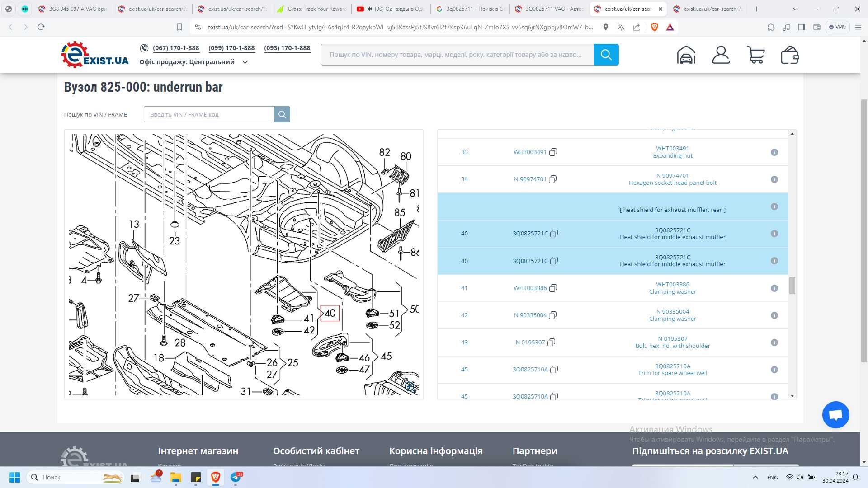Show info for WHT003491 Expanding nut row
This screenshot has height=488, width=868.
coord(774,152)
